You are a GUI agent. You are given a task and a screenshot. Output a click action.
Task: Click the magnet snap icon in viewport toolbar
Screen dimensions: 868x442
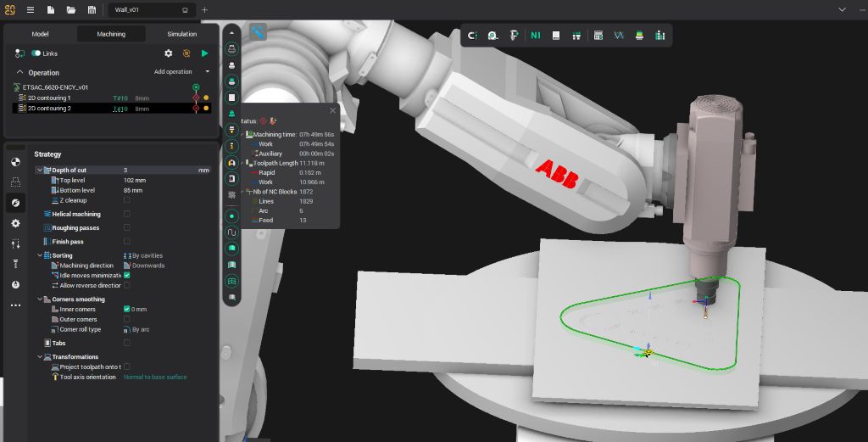pyautogui.click(x=472, y=36)
